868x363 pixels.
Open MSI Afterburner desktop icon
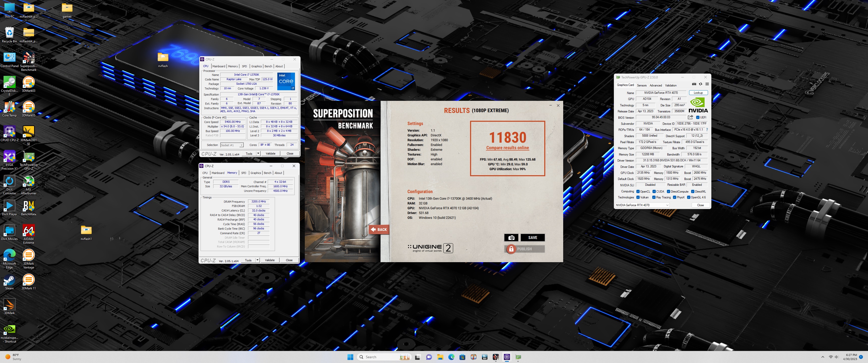pyautogui.click(x=29, y=185)
